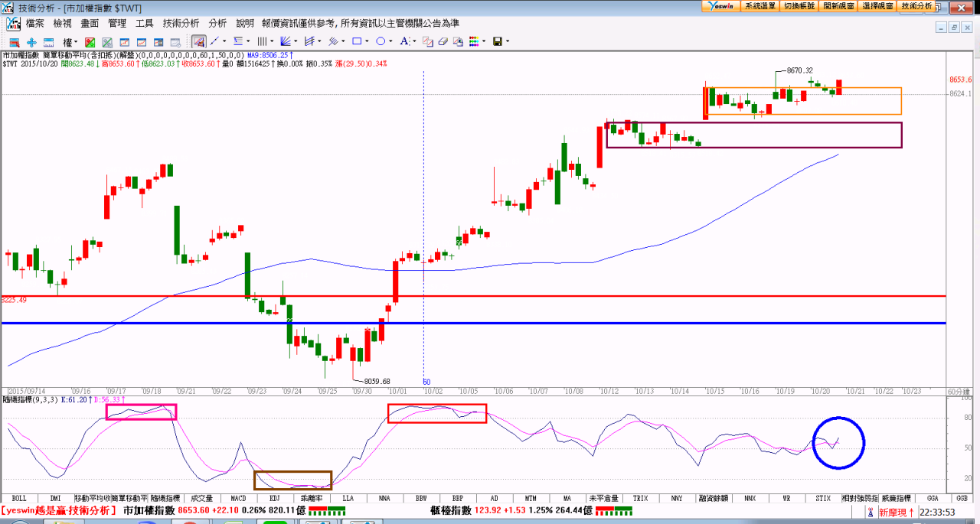The height and width of the screenshot is (524, 980).
Task: Click the crosshair cursor toolbar icon
Action: tap(31, 42)
